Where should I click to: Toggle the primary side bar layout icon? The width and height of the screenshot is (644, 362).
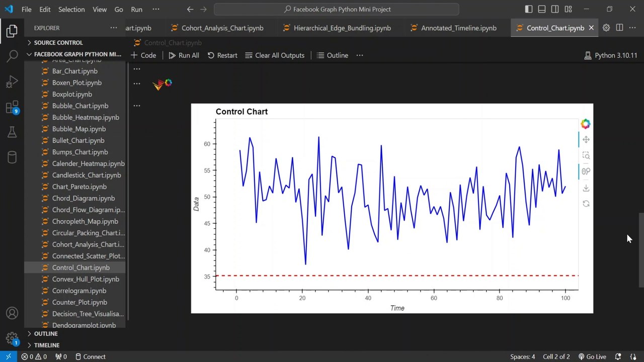tap(528, 9)
